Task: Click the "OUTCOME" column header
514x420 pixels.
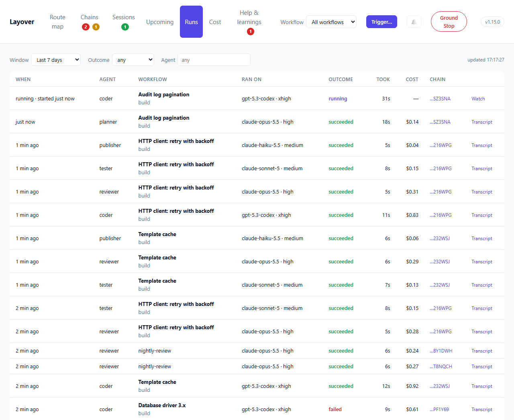Action: point(341,79)
